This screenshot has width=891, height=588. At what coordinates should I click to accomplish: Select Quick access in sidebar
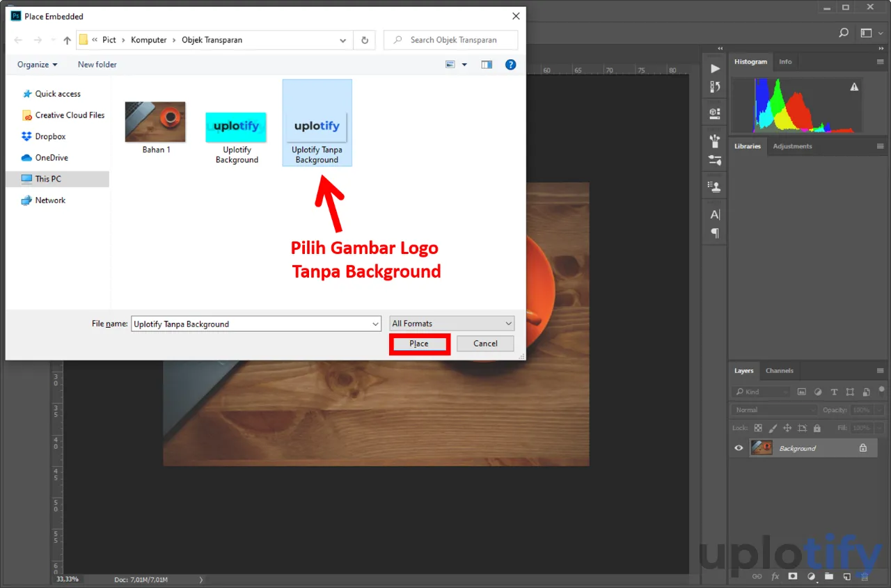pyautogui.click(x=58, y=94)
